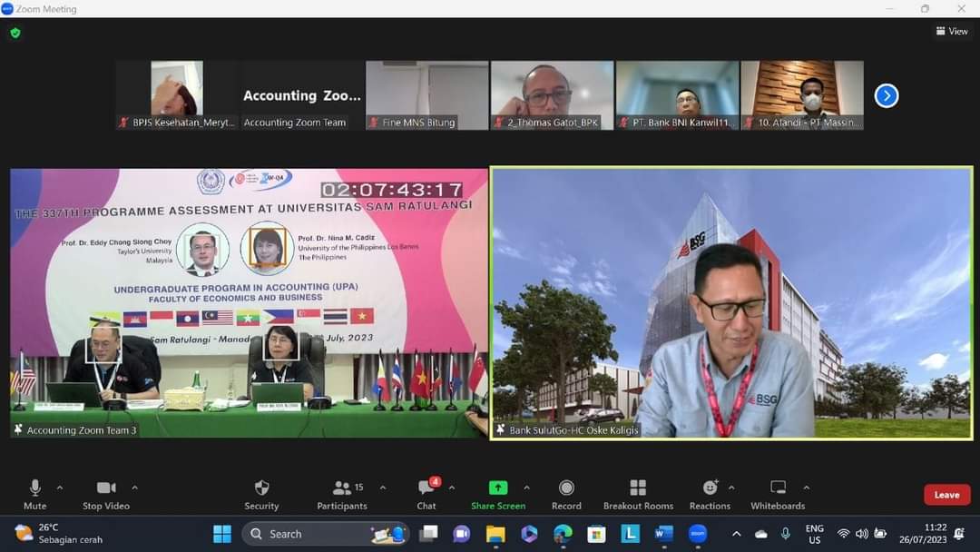Click the green encryption shield icon
The image size is (980, 552).
point(15,33)
